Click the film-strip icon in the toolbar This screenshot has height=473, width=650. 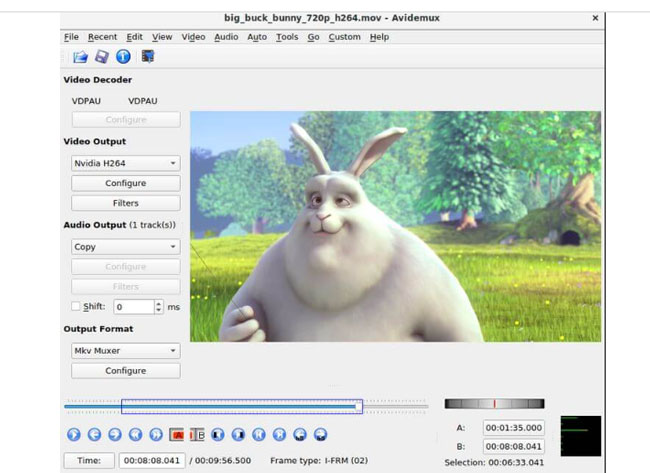(148, 56)
